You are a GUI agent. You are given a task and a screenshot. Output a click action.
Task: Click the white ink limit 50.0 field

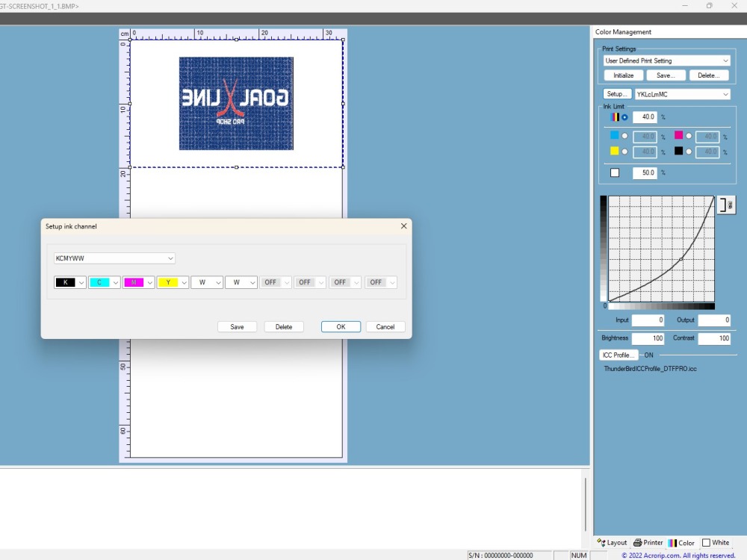(x=645, y=172)
